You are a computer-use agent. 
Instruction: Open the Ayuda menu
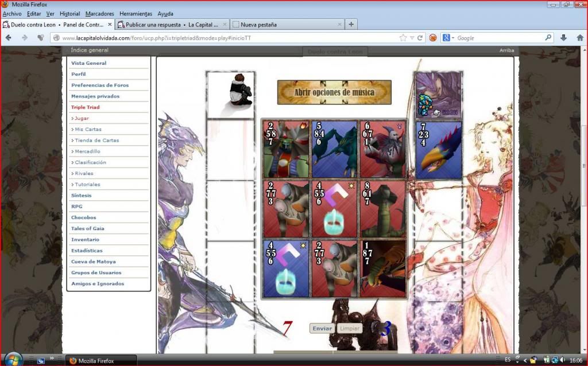point(165,14)
